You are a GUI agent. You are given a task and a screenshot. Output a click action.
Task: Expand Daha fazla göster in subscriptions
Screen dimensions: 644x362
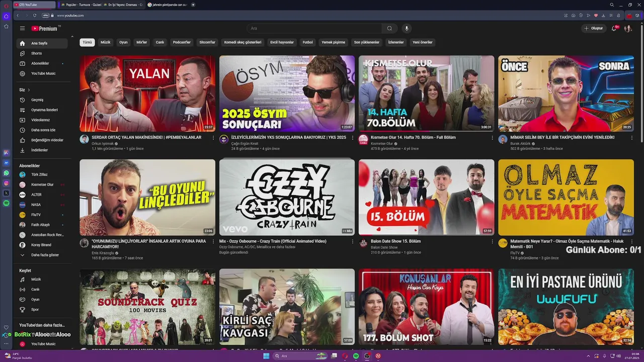point(42,255)
